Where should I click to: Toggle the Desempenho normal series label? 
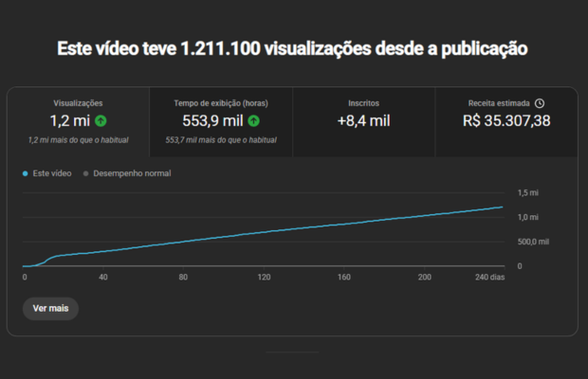click(131, 173)
